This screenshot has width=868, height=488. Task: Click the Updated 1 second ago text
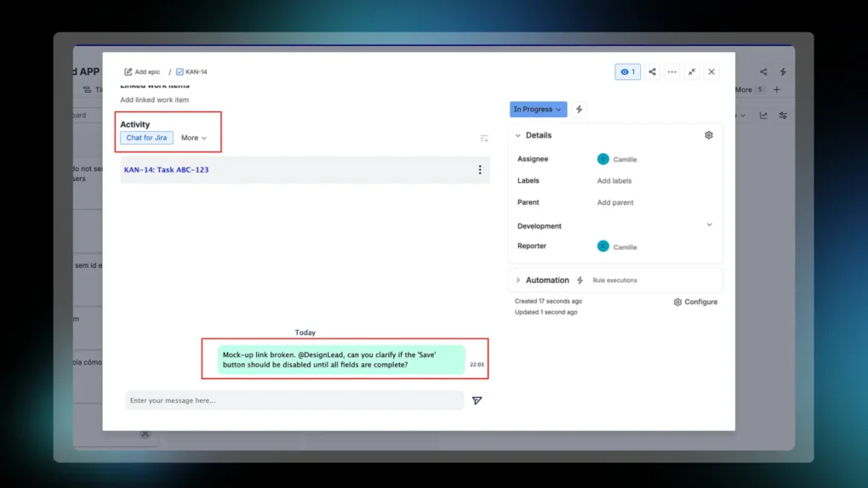click(x=545, y=313)
